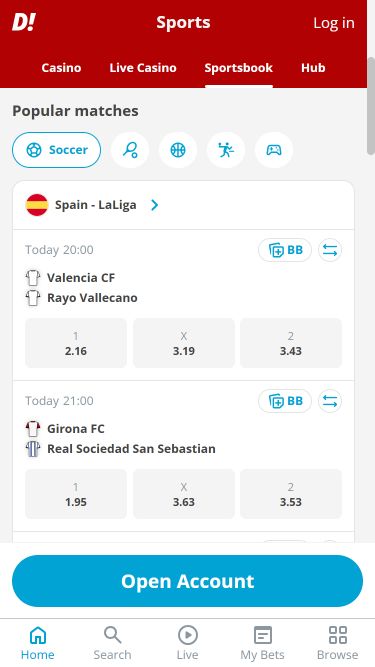This screenshot has height=667, width=375.
Task: Select the esports gamepad filter icon
Action: [274, 150]
